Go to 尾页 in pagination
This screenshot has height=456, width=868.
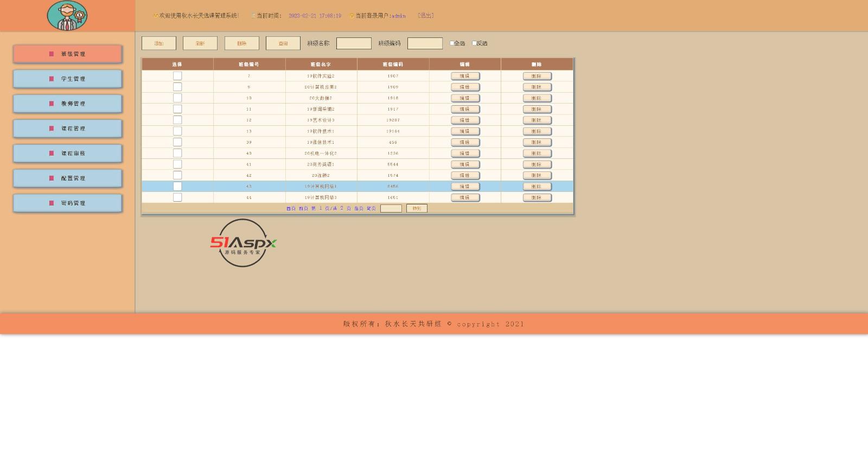(x=371, y=209)
